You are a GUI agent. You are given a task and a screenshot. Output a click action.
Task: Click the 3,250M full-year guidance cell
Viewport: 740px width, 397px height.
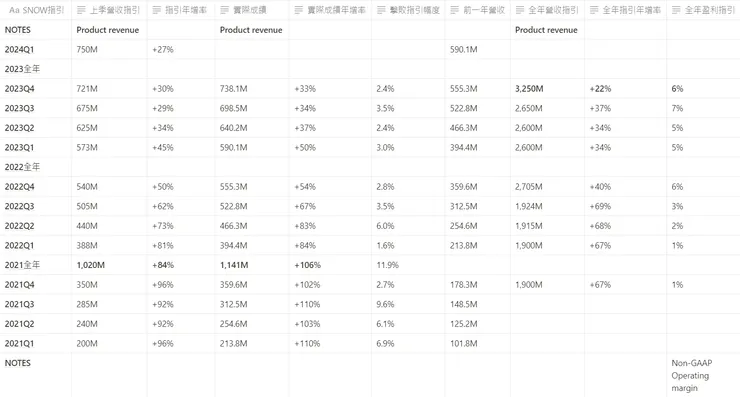coord(529,89)
